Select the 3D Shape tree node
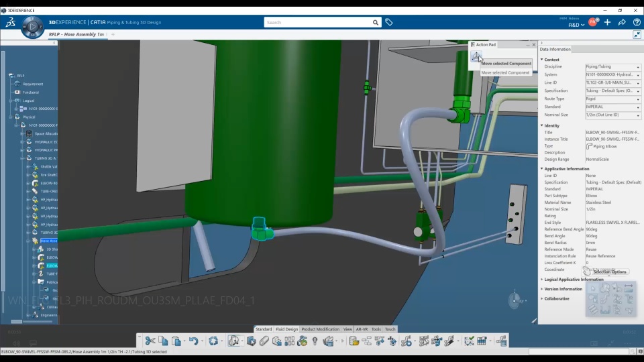Image resolution: width=644 pixels, height=362 pixels. point(52,249)
